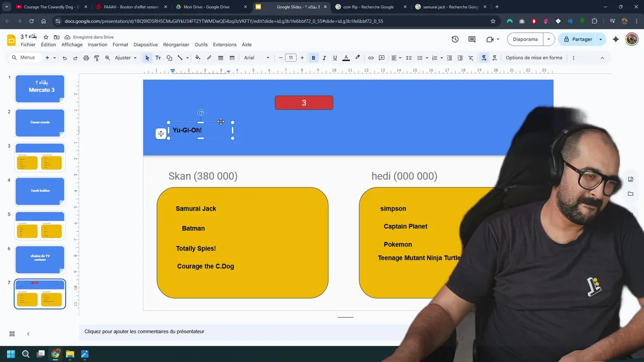This screenshot has width=644, height=362.
Task: Expand the new slide layout arrow
Action: 54,58
